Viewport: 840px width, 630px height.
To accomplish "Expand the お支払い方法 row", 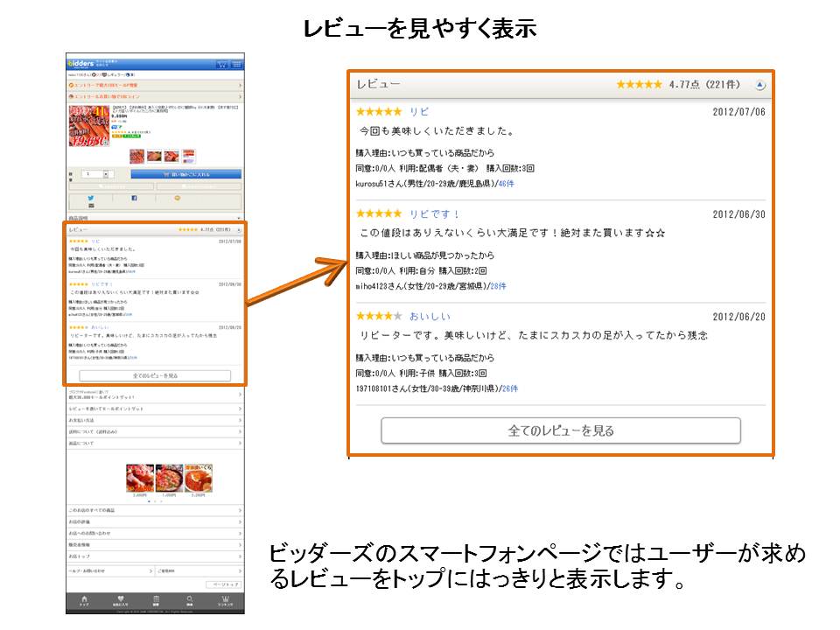I will pyautogui.click(x=155, y=421).
